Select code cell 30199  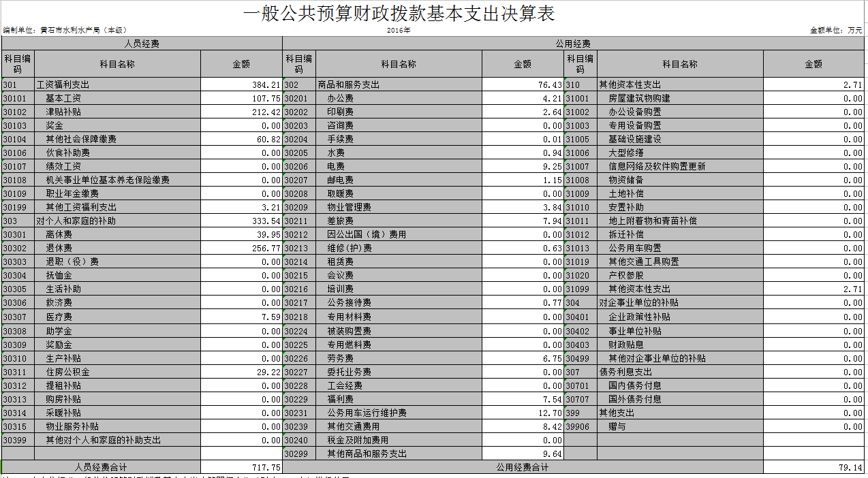tap(18, 208)
